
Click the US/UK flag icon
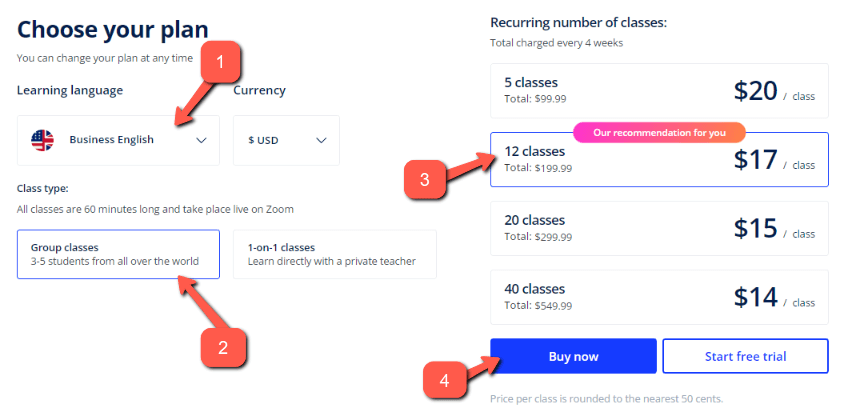coord(43,140)
